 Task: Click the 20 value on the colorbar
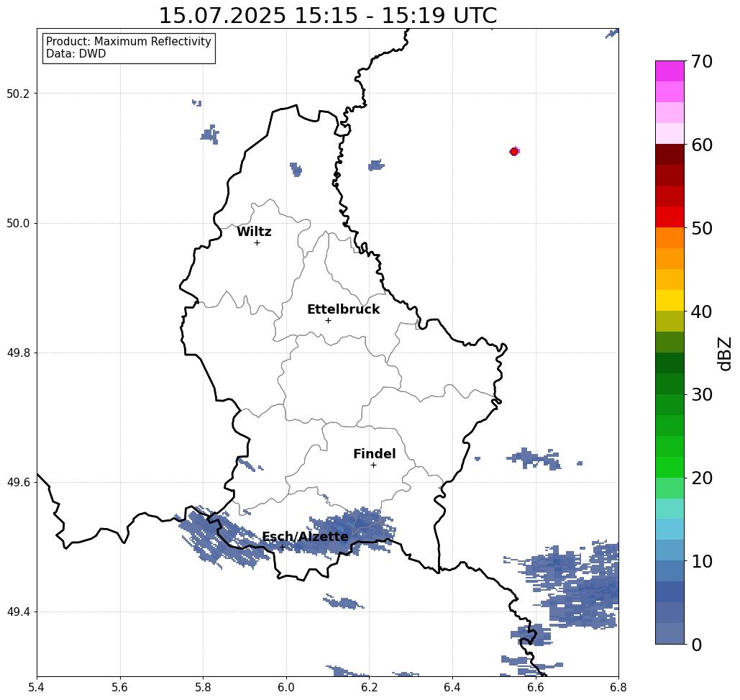click(701, 478)
